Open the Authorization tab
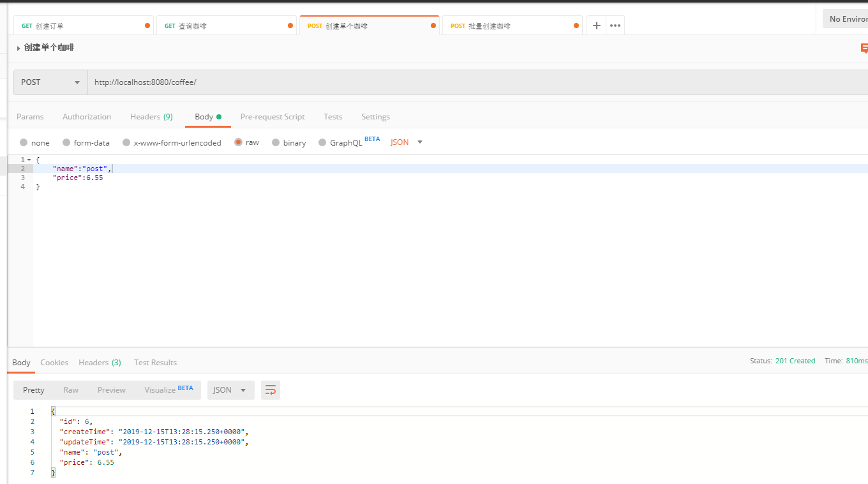This screenshot has height=484, width=868. [87, 117]
